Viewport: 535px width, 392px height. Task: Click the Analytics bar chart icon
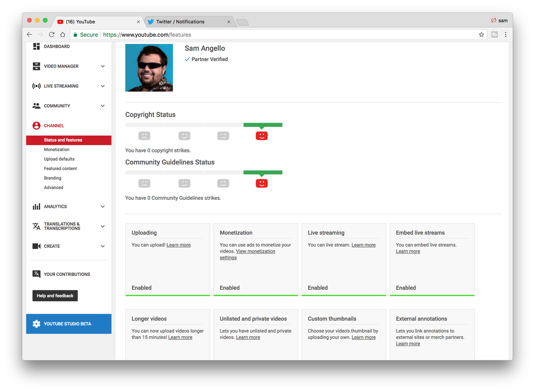point(37,206)
